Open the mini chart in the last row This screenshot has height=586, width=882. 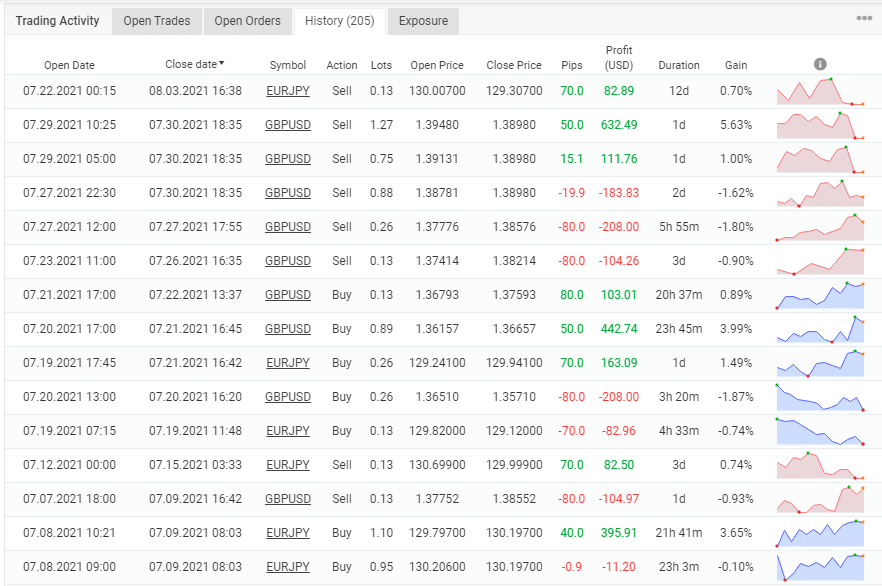pos(821,567)
